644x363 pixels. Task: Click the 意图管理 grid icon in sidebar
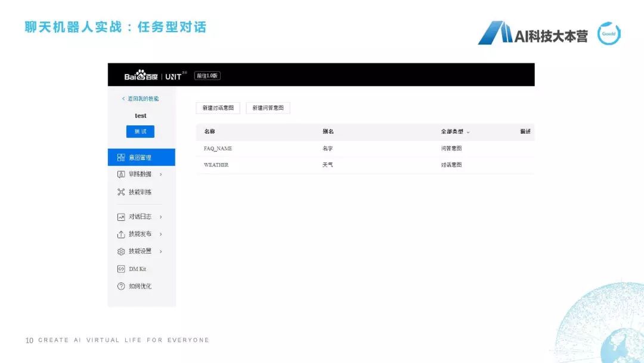tap(120, 158)
